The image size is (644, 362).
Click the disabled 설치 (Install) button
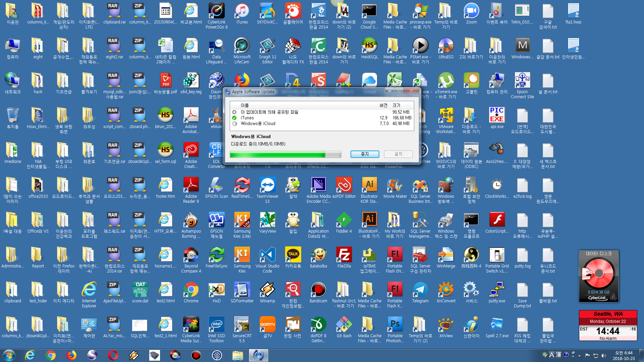point(398,154)
